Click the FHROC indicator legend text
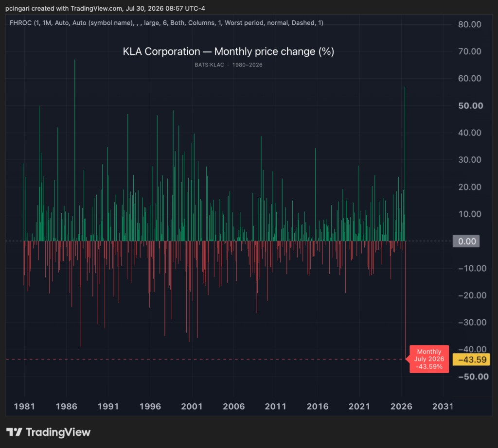 166,23
